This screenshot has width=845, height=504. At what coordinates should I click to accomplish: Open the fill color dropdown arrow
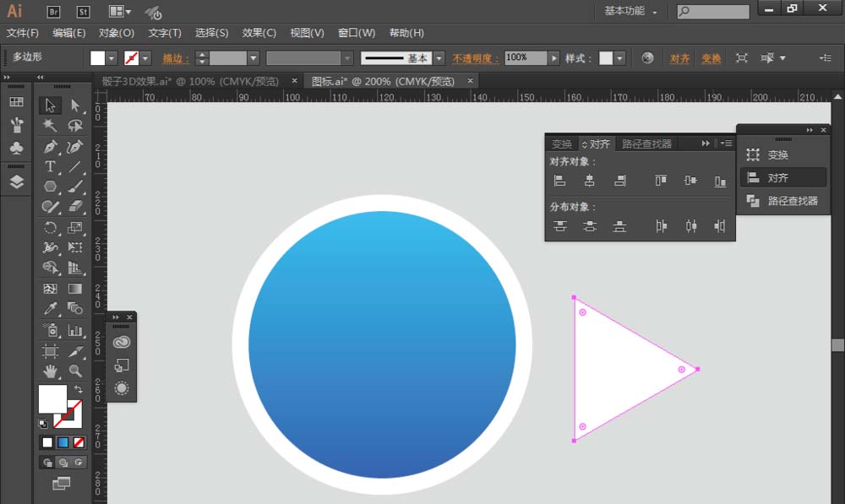point(112,58)
